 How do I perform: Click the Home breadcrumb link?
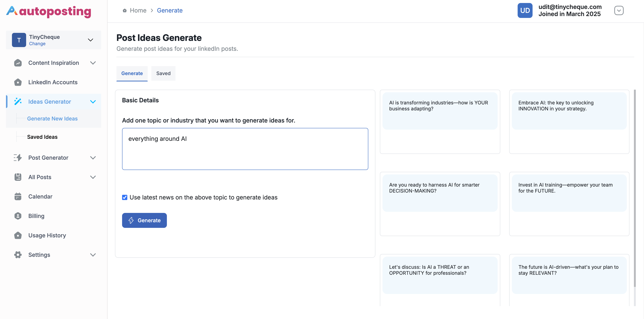click(x=138, y=10)
